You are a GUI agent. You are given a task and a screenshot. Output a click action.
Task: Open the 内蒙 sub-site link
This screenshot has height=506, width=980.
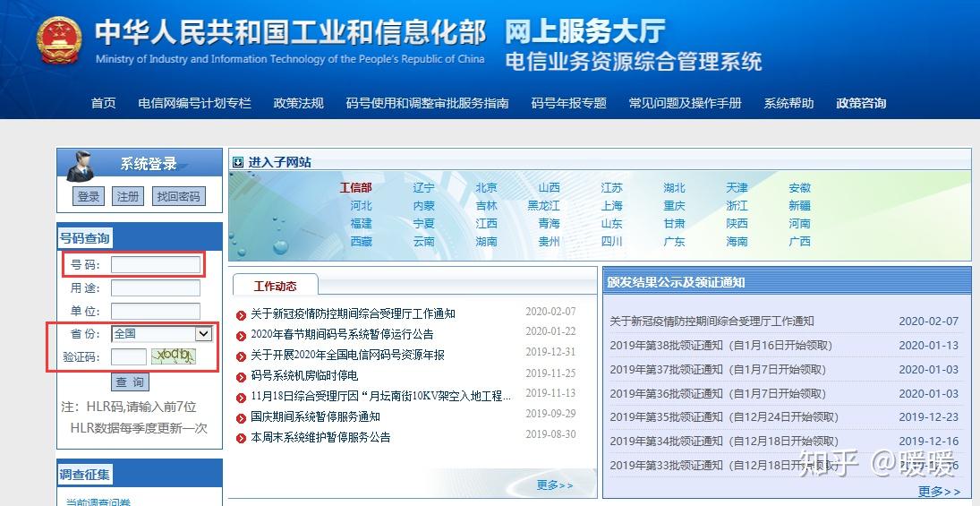tap(423, 206)
